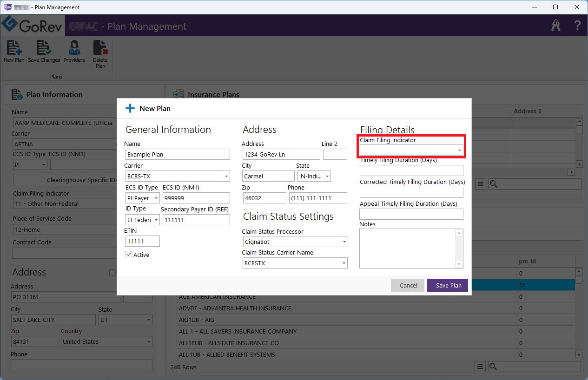588x380 pixels.
Task: Open help with the question mark icon
Action: [x=578, y=26]
